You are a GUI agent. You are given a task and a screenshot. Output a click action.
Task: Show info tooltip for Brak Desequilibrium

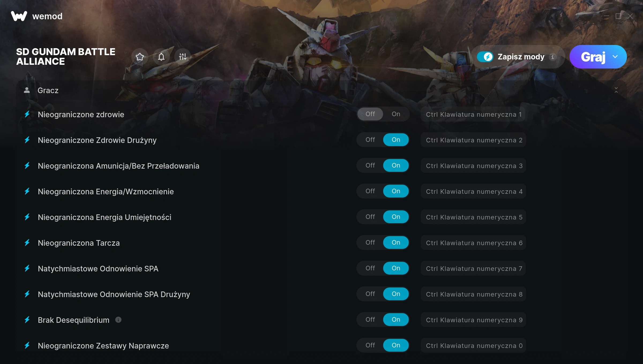pyautogui.click(x=118, y=320)
